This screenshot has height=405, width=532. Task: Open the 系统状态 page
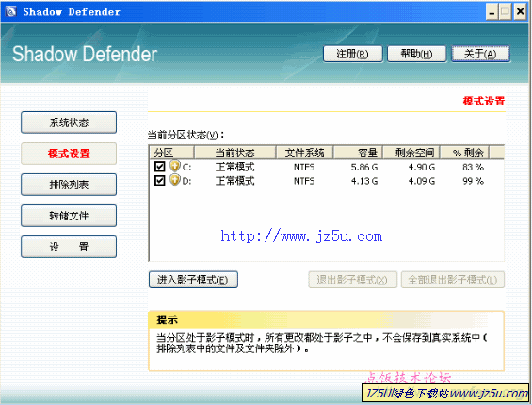(x=69, y=122)
